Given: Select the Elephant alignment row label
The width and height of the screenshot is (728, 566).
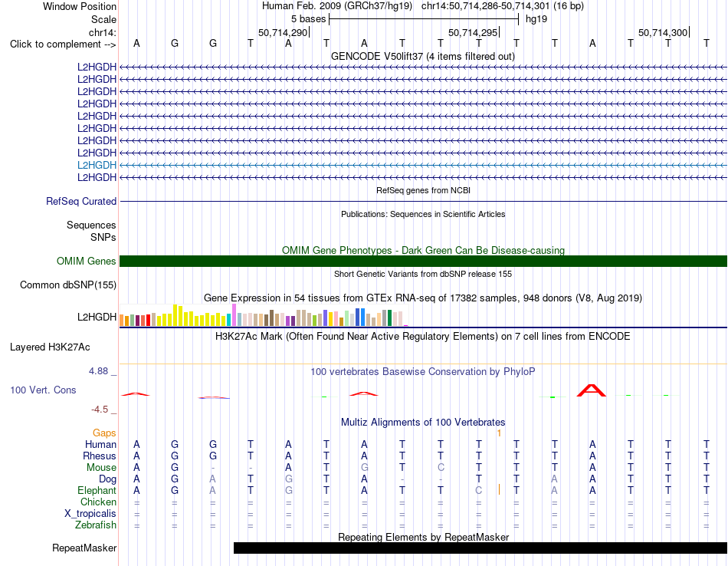Looking at the screenshot, I should coord(97,490).
